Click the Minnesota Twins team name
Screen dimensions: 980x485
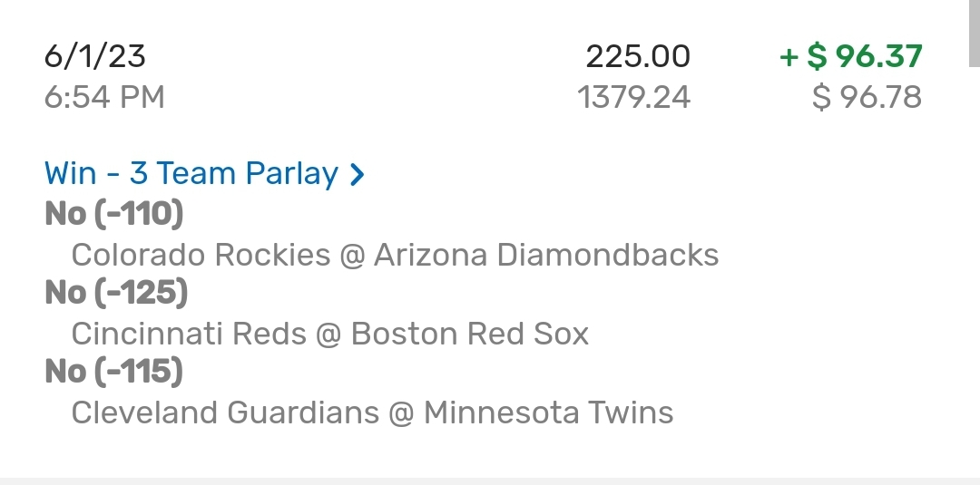click(548, 412)
